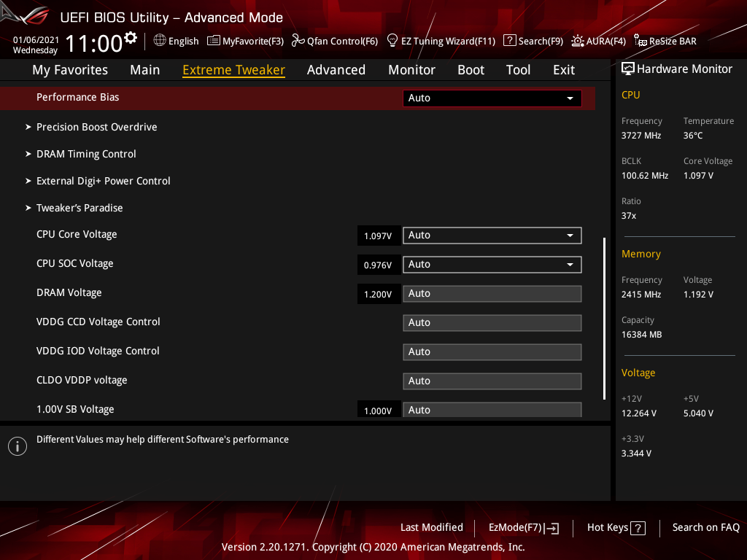Click the Hardware Monitor screen icon
This screenshot has height=560, width=747.
(628, 69)
